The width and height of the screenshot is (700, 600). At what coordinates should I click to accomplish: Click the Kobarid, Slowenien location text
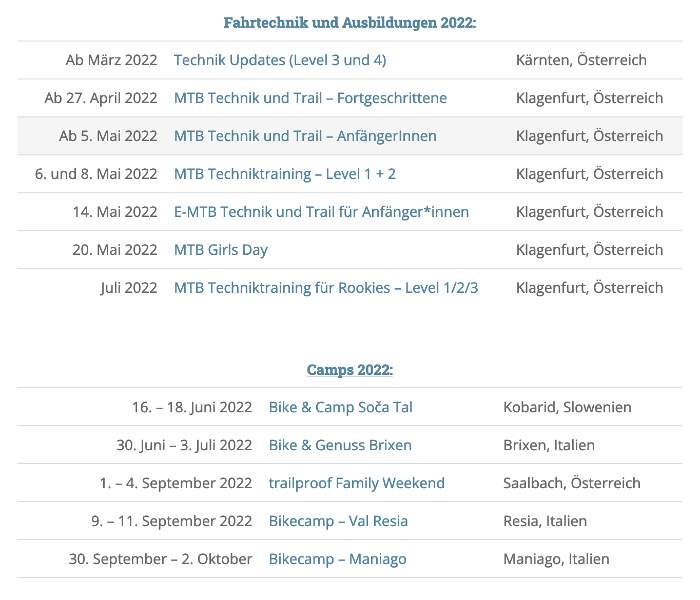[568, 407]
